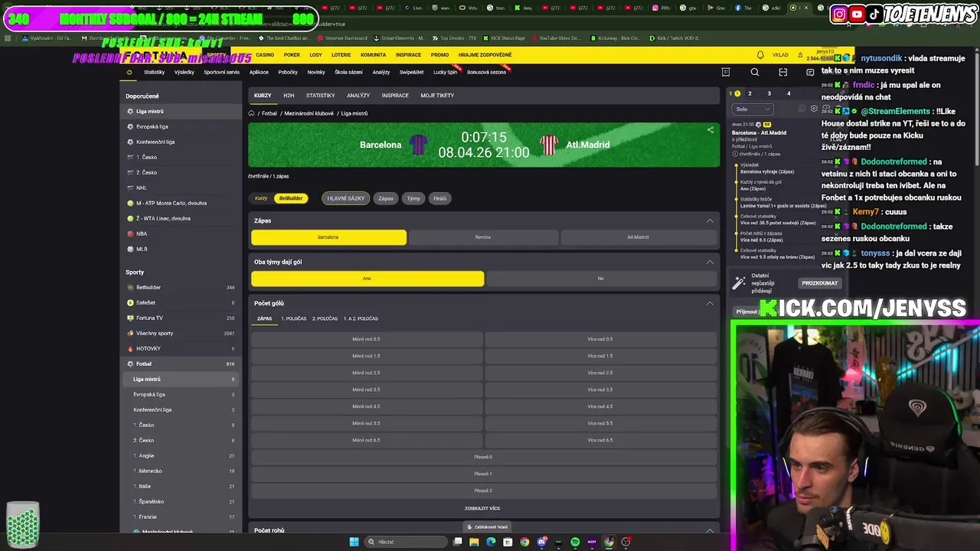Viewport: 980px width, 551px height.
Task: Open Discord from taskbar
Action: coord(541,542)
